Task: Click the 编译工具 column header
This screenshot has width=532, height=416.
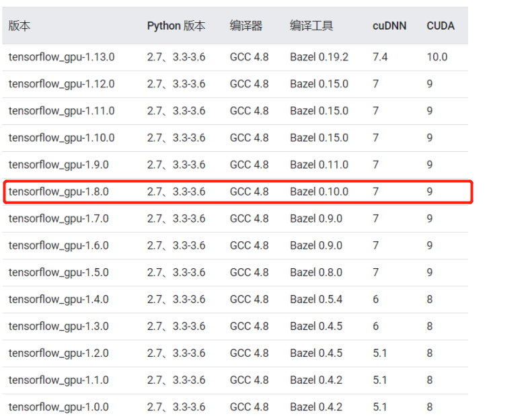Action: [x=311, y=26]
